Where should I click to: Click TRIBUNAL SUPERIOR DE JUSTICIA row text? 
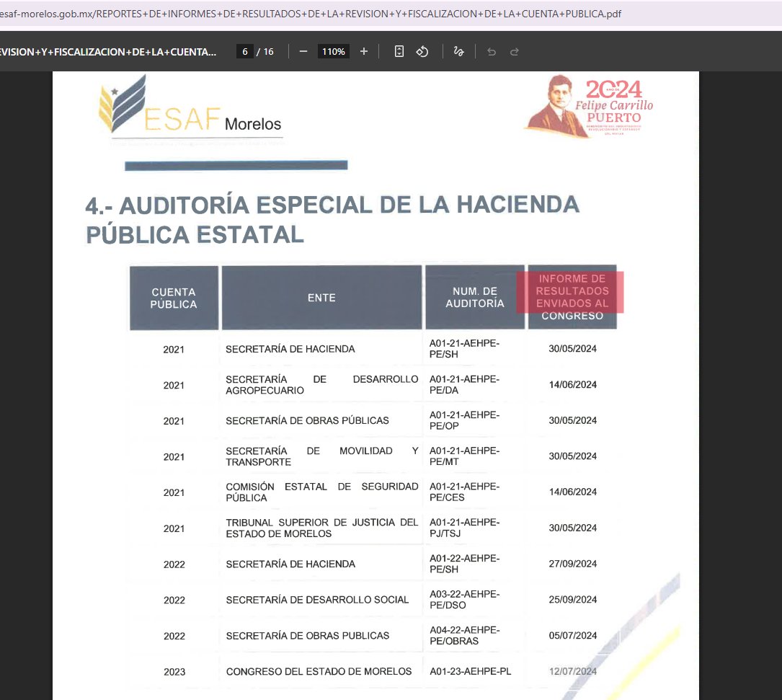pos(321,528)
